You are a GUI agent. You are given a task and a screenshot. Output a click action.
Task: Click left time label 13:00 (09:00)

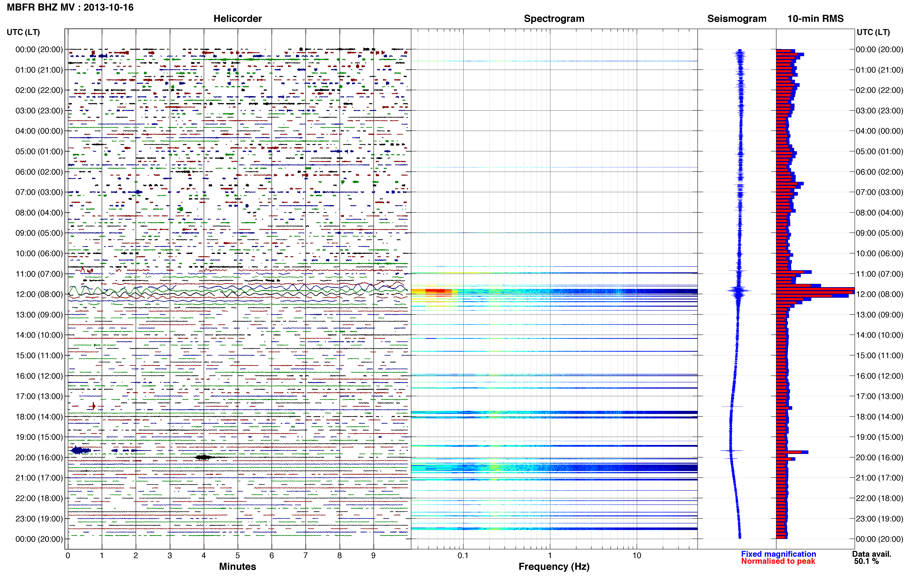click(x=39, y=315)
